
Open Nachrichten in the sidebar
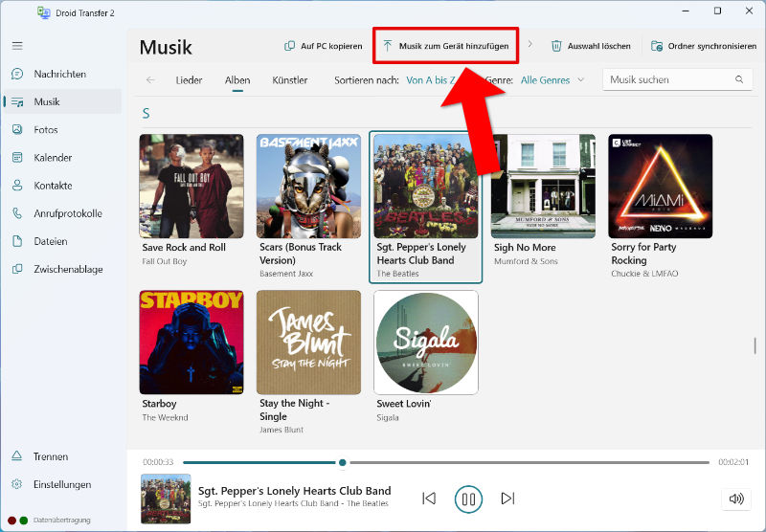[59, 74]
